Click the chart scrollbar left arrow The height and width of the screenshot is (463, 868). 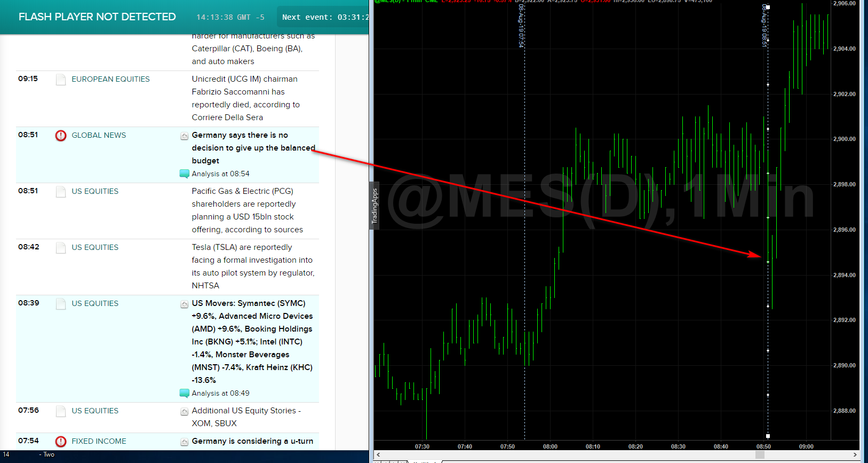coord(378,454)
